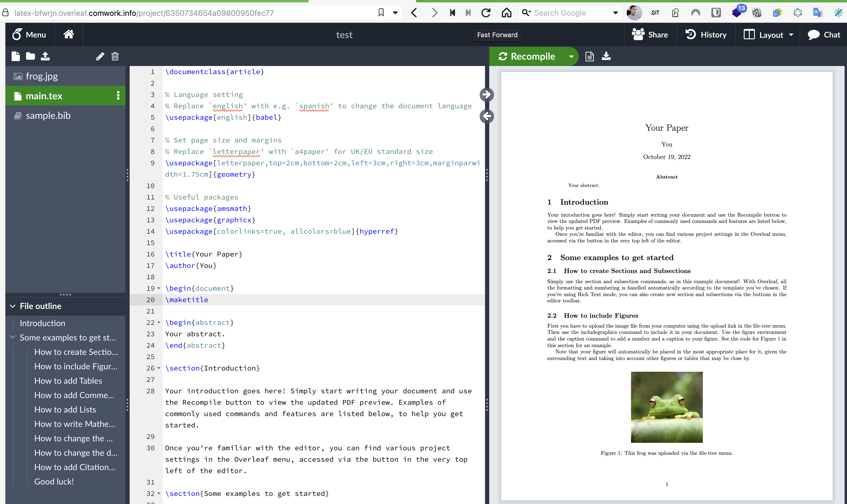Collapse 'Some examples to get st...' outline item
This screenshot has height=504, width=847.
tap(13, 337)
